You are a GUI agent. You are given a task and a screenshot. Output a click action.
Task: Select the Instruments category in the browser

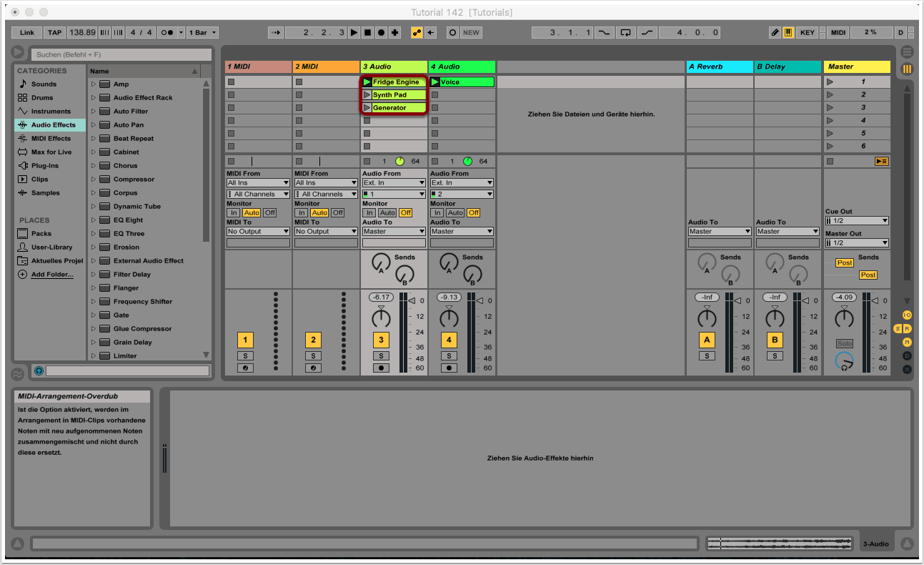(x=50, y=112)
